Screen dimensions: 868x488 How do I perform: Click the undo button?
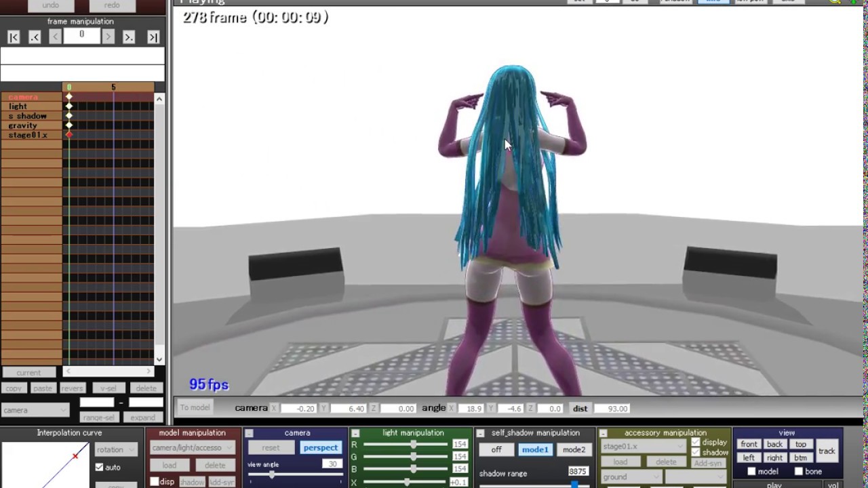click(51, 5)
